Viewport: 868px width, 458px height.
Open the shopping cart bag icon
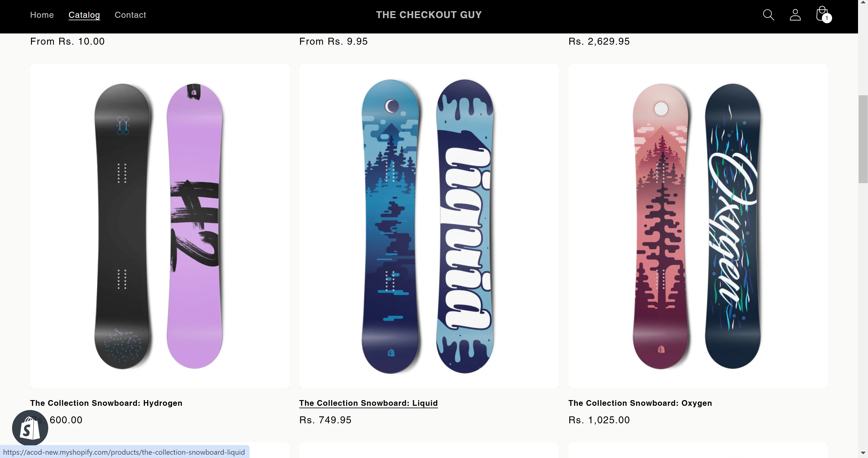coord(821,14)
